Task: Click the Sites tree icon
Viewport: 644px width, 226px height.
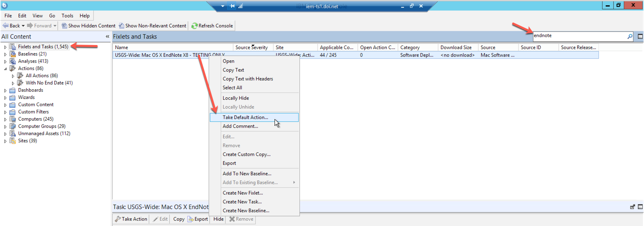Action: pos(12,141)
